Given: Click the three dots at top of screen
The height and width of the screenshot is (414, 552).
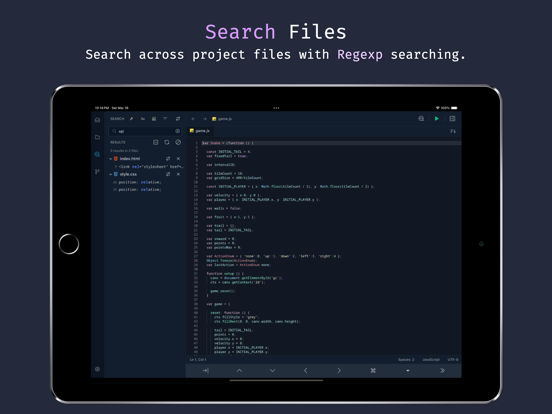Looking at the screenshot, I should coord(276,108).
